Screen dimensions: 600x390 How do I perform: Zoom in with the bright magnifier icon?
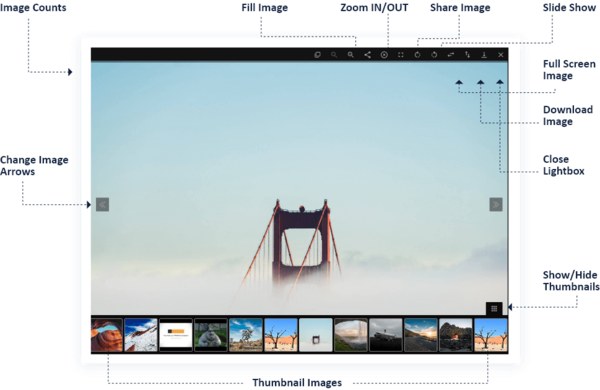coord(351,55)
